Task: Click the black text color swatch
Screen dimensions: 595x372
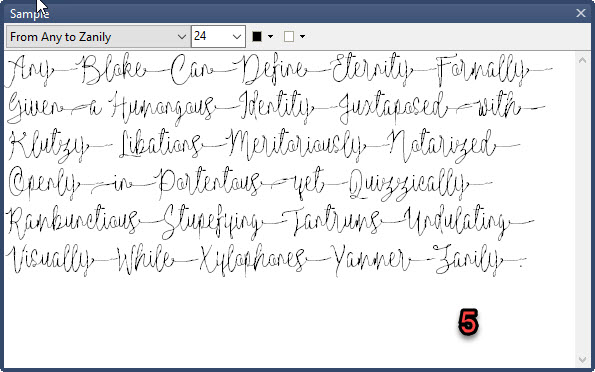Action: 257,36
